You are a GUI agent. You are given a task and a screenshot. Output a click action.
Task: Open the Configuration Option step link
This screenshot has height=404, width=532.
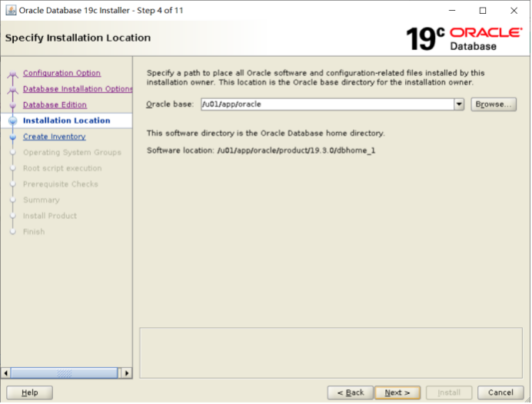pyautogui.click(x=62, y=73)
